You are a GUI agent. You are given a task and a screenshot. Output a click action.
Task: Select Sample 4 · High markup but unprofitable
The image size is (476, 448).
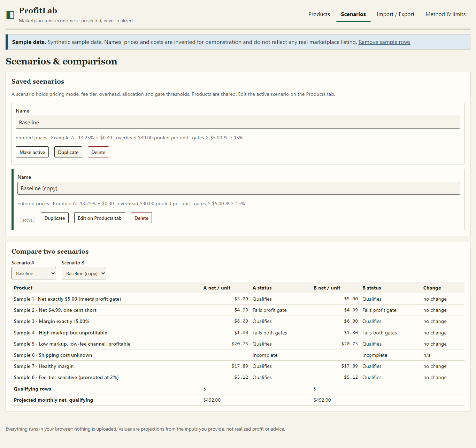[238, 333]
